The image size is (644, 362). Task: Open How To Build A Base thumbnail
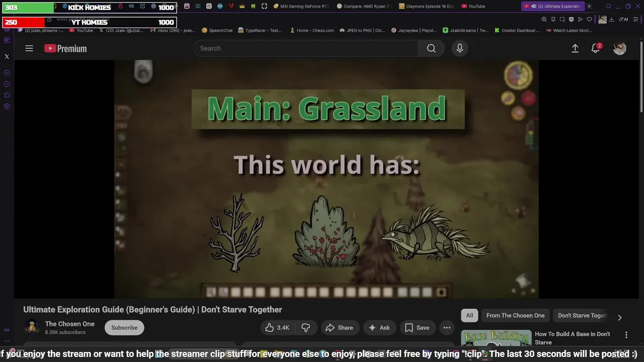[x=496, y=338]
